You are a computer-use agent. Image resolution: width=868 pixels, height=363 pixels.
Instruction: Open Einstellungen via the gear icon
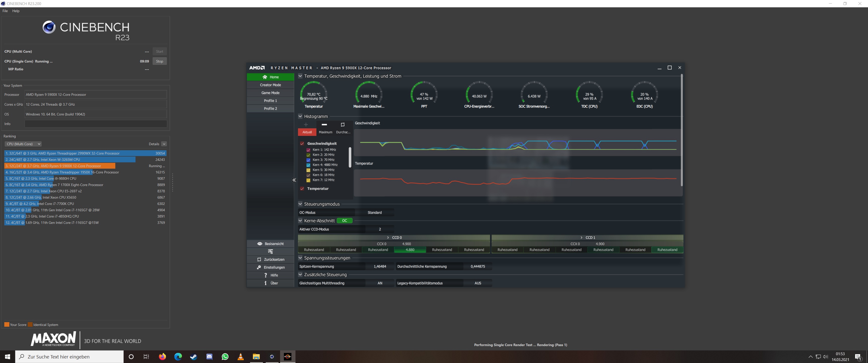tap(259, 267)
